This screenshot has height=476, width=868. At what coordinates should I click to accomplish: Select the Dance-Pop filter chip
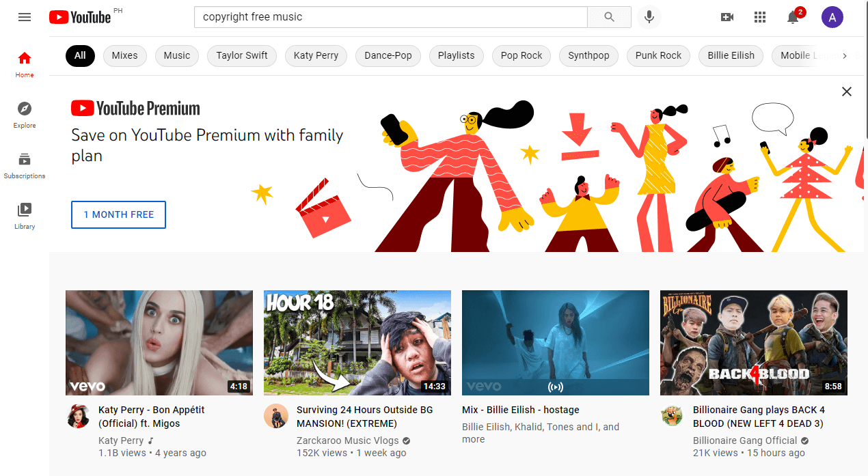(388, 55)
